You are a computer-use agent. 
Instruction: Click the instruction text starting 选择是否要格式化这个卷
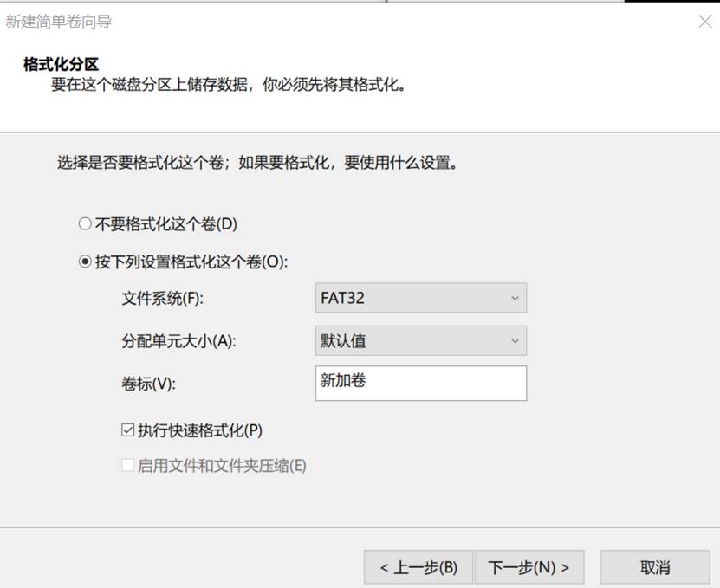[257, 162]
